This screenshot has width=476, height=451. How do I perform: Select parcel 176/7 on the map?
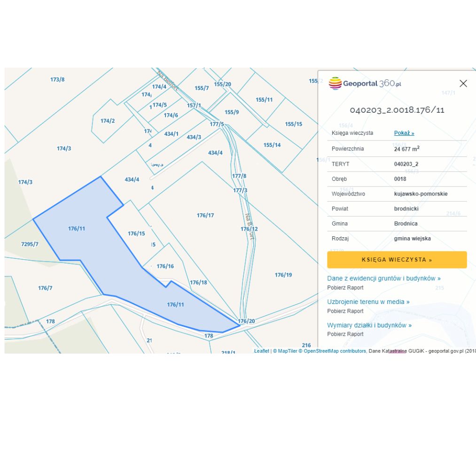(45, 288)
